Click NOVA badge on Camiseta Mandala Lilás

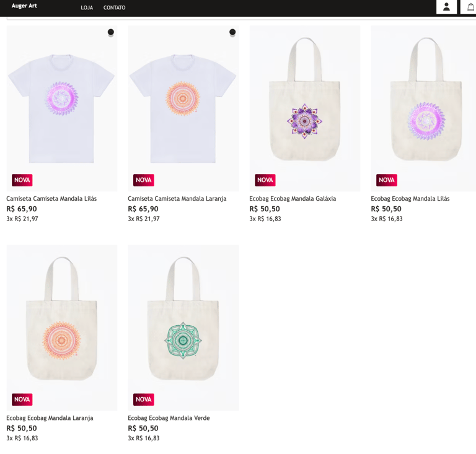(x=22, y=180)
